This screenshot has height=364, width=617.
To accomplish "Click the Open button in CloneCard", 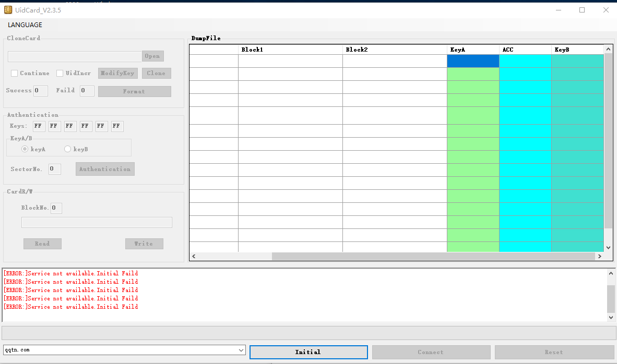I will click(x=152, y=56).
